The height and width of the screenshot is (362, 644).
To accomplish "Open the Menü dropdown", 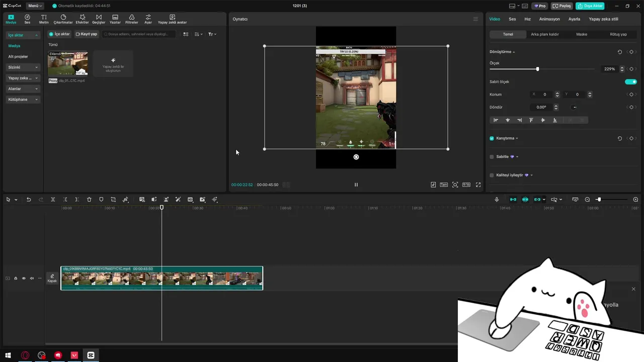I will point(35,6).
